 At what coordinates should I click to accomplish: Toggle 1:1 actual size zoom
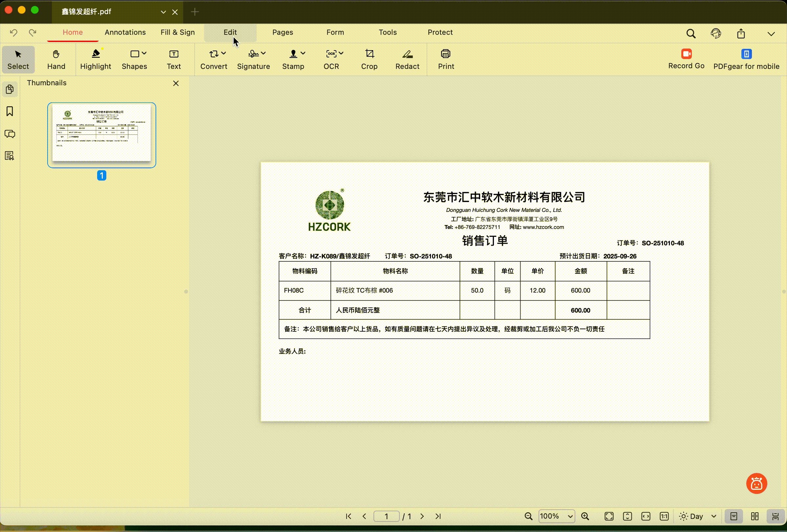point(664,516)
